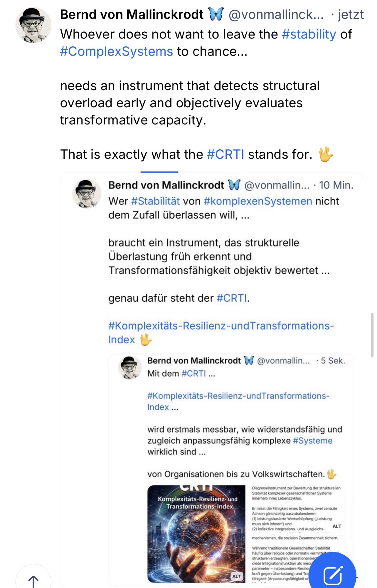Show ALT text for the CRTI globe image
377x588 pixels.
pyautogui.click(x=236, y=576)
